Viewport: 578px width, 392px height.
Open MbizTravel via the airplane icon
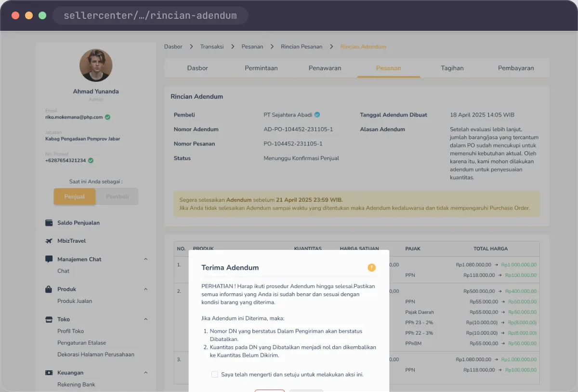point(49,241)
